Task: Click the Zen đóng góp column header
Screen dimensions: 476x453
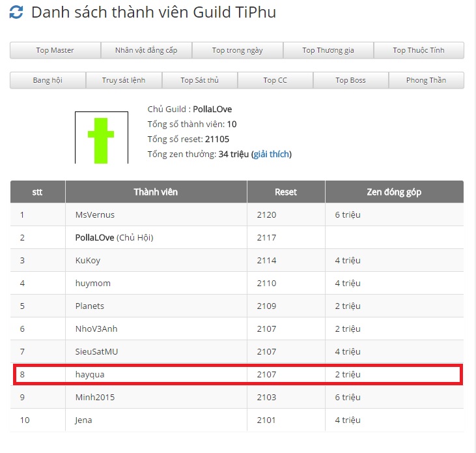Action: [394, 192]
